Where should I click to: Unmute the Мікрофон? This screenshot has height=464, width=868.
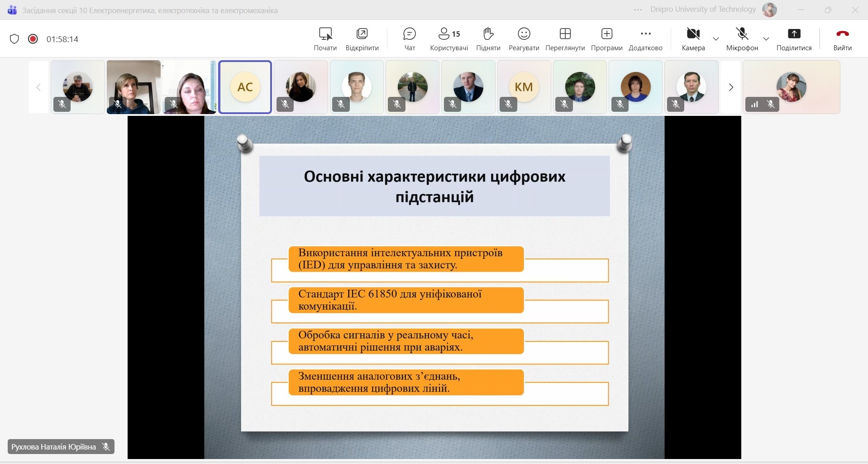[x=742, y=39]
